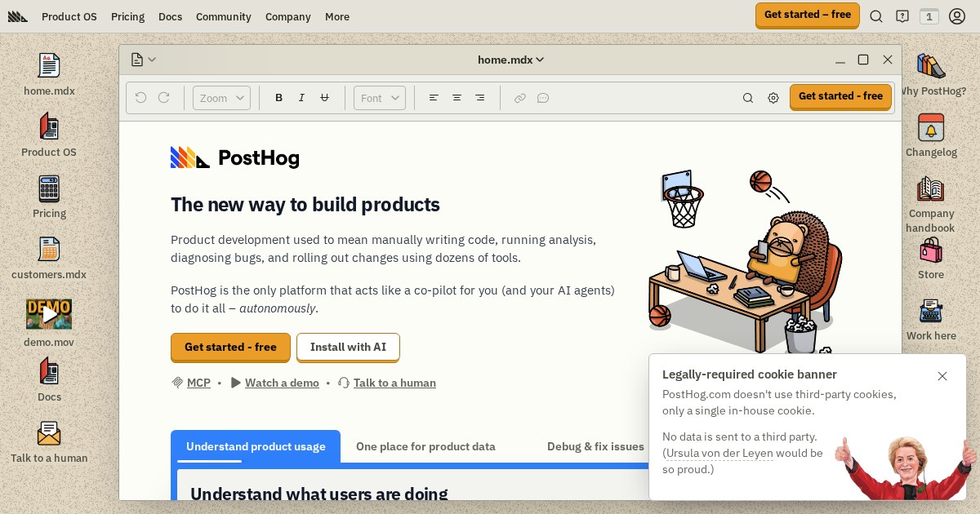Click the search icon in editor toolbar

click(x=747, y=98)
